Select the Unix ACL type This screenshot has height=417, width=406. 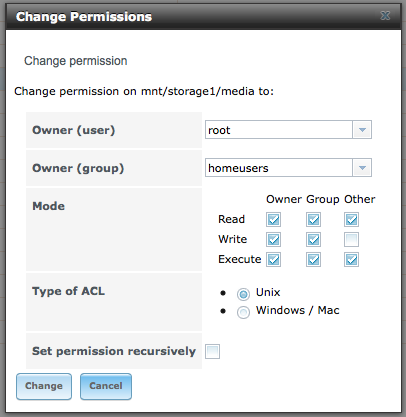(243, 294)
